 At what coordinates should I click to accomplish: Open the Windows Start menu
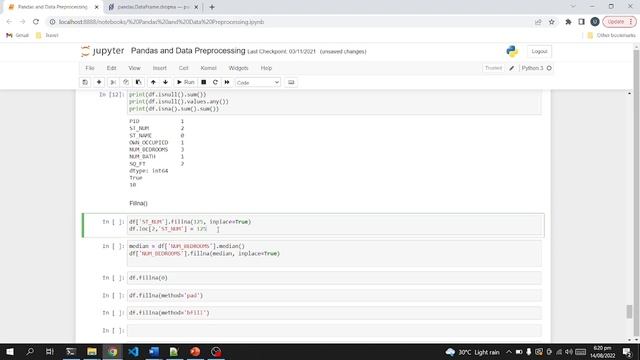pos(10,351)
